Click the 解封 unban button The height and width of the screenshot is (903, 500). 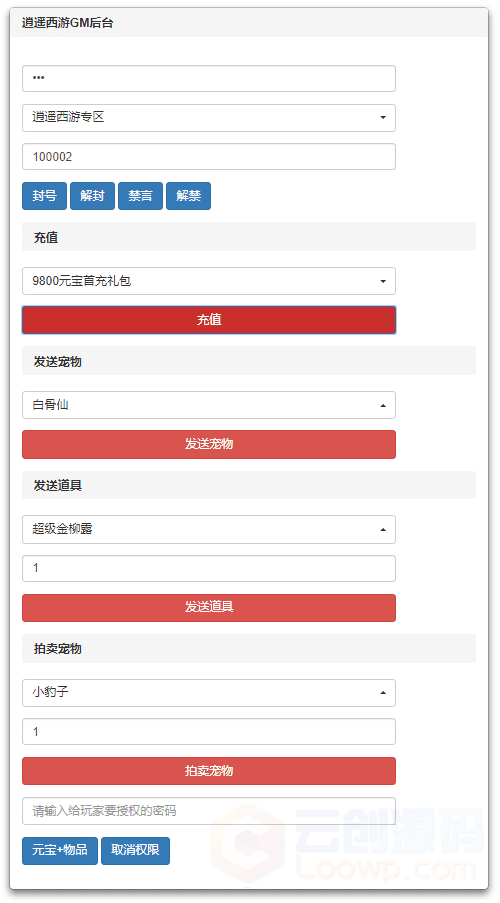coord(92,196)
